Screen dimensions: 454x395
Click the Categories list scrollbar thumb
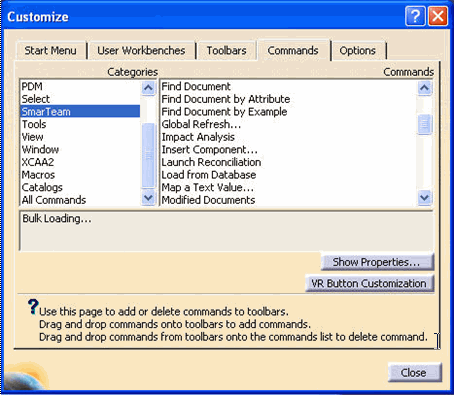click(148, 155)
